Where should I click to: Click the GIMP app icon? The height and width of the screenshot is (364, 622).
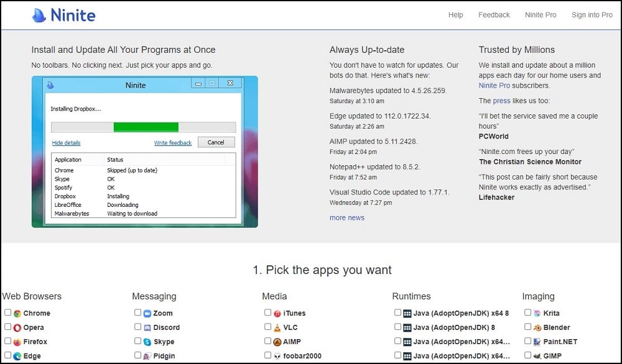[x=537, y=357]
